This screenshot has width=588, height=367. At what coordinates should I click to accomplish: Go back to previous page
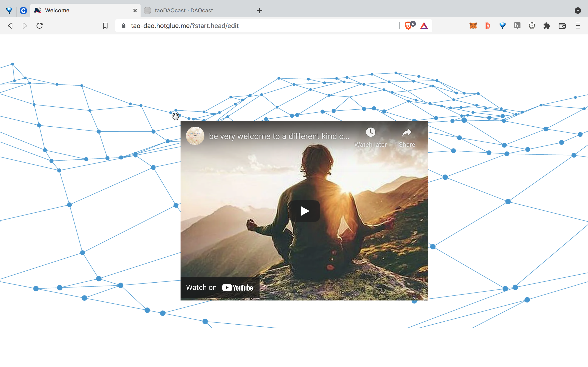point(10,26)
